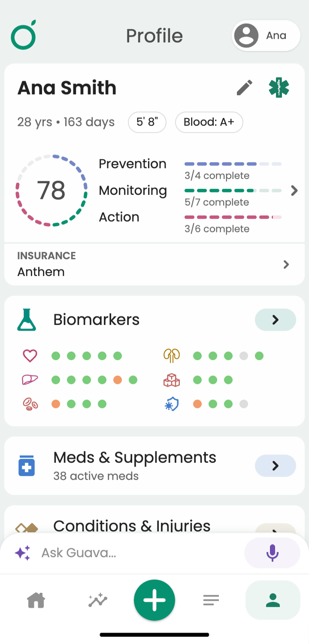The width and height of the screenshot is (309, 644).
Task: Open the Ana account switcher button
Action: click(x=266, y=36)
